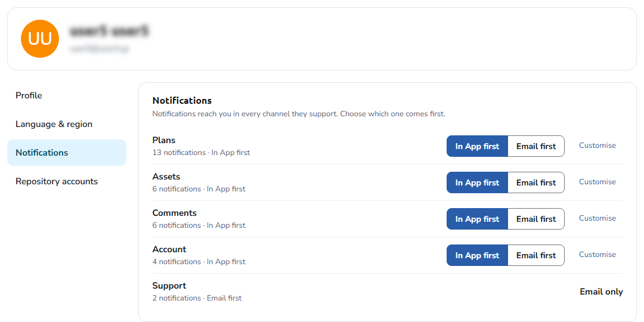644x322 pixels.
Task: Click the Comments category title
Action: [x=175, y=213]
